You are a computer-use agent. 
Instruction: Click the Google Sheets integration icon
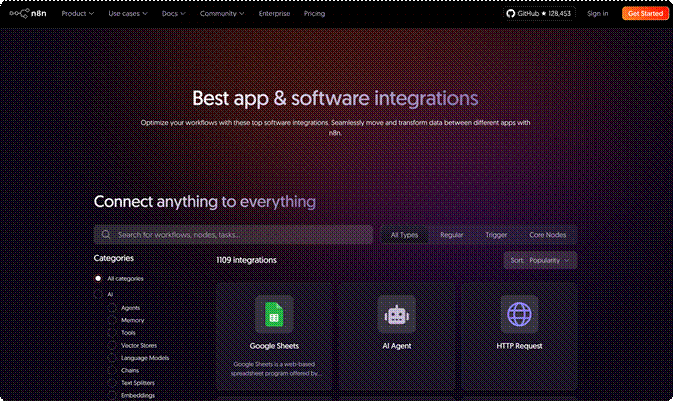274,315
